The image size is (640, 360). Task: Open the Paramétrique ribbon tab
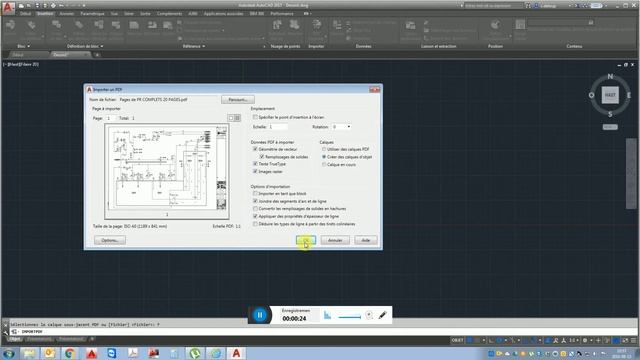coord(92,13)
